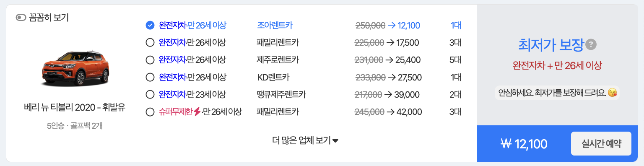This screenshot has width=644, height=166.
Task: Click the 실시간 예약 button
Action: coord(601,143)
